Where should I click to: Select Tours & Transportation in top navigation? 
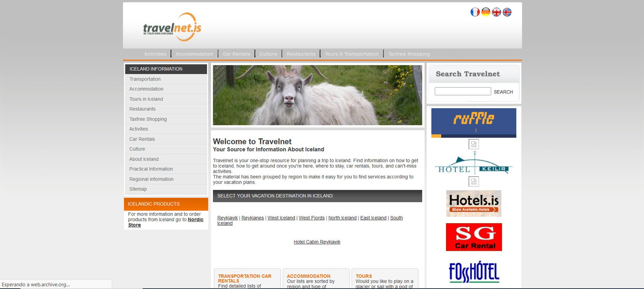point(351,54)
